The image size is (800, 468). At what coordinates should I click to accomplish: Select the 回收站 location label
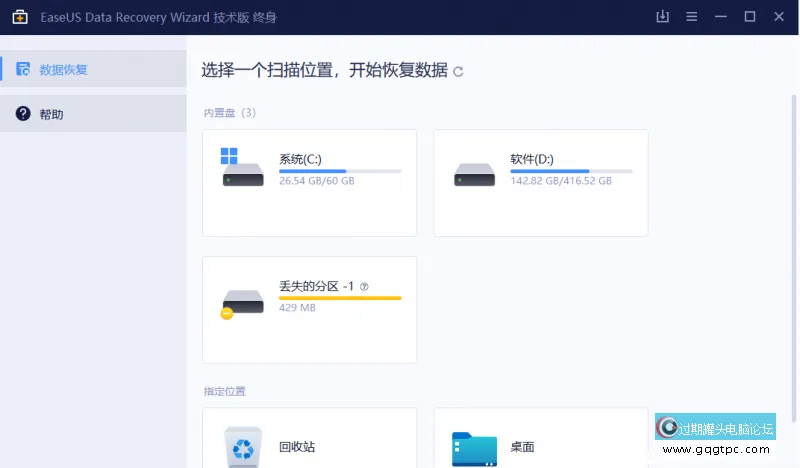[297, 447]
